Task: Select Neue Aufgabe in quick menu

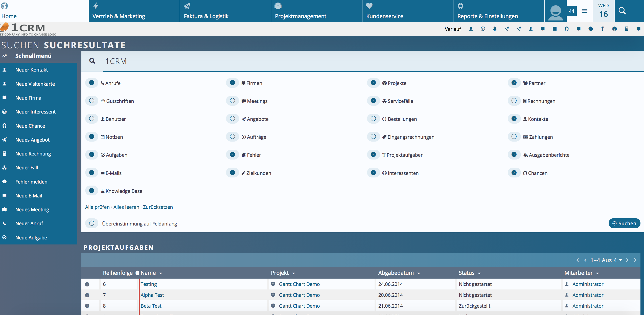Action: coord(39,238)
